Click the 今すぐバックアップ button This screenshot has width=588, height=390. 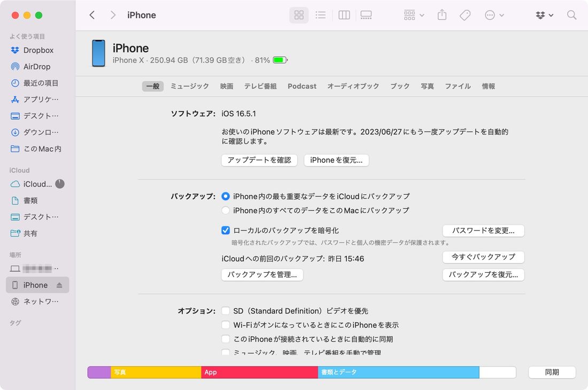point(483,257)
